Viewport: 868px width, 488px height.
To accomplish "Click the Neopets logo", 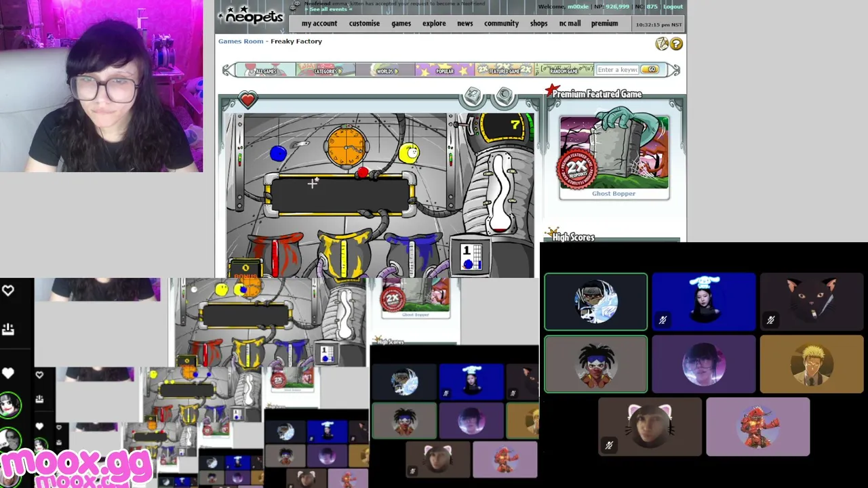I will coord(252,15).
